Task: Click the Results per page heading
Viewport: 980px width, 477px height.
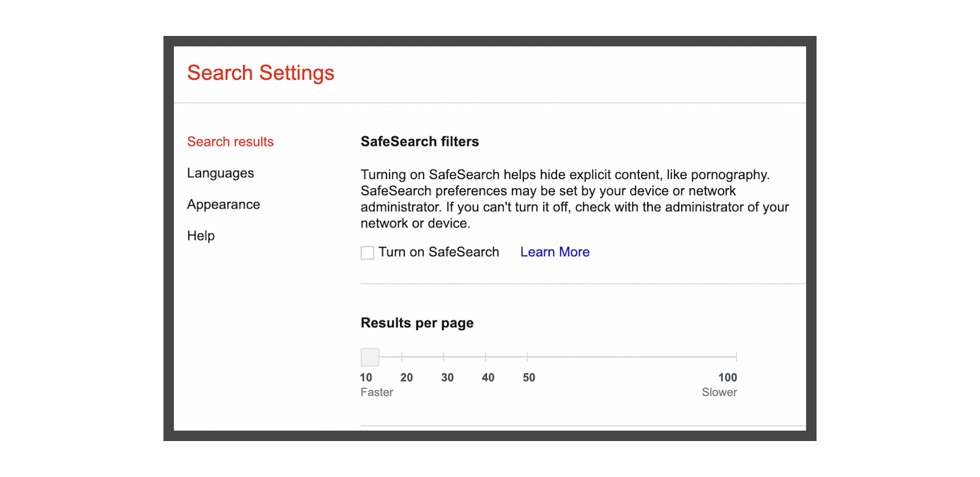Action: pos(416,322)
